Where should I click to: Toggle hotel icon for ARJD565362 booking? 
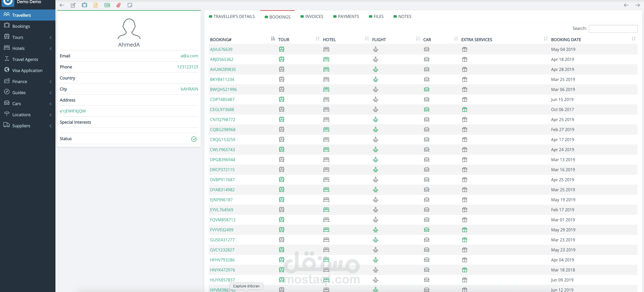click(x=326, y=59)
